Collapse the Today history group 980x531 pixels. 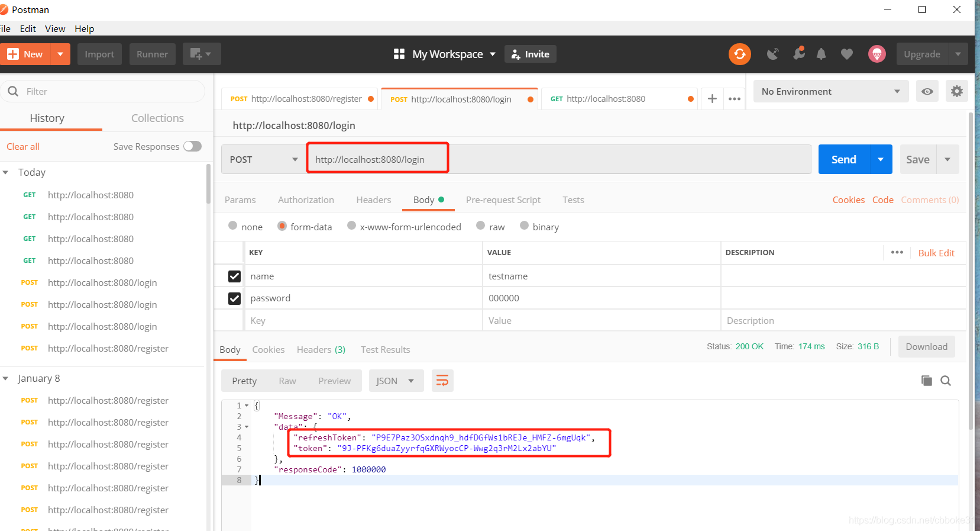5,172
